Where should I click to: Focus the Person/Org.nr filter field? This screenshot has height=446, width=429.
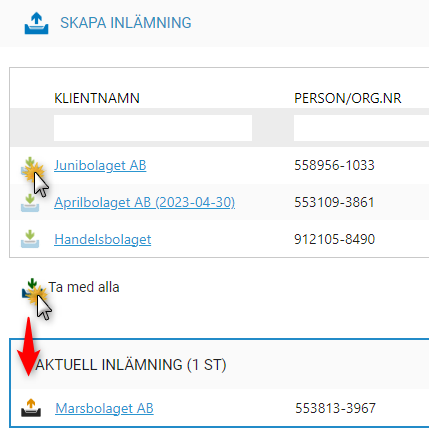[x=361, y=128]
